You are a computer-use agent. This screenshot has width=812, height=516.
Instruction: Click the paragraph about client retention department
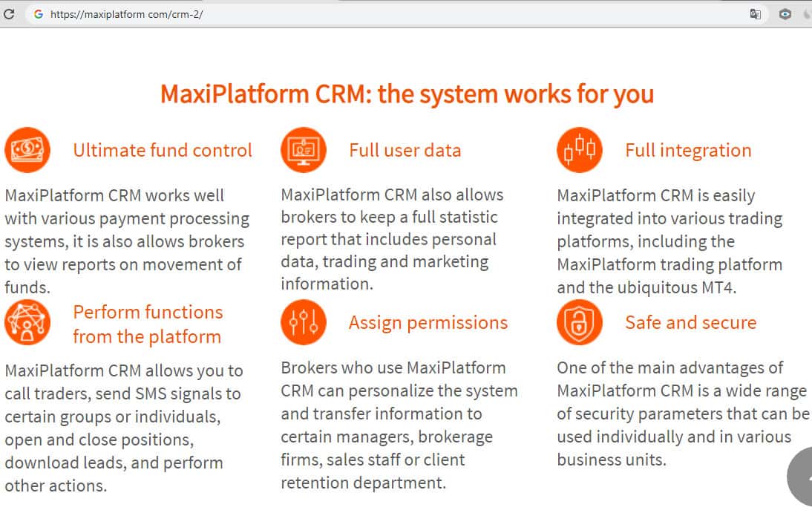click(x=399, y=425)
